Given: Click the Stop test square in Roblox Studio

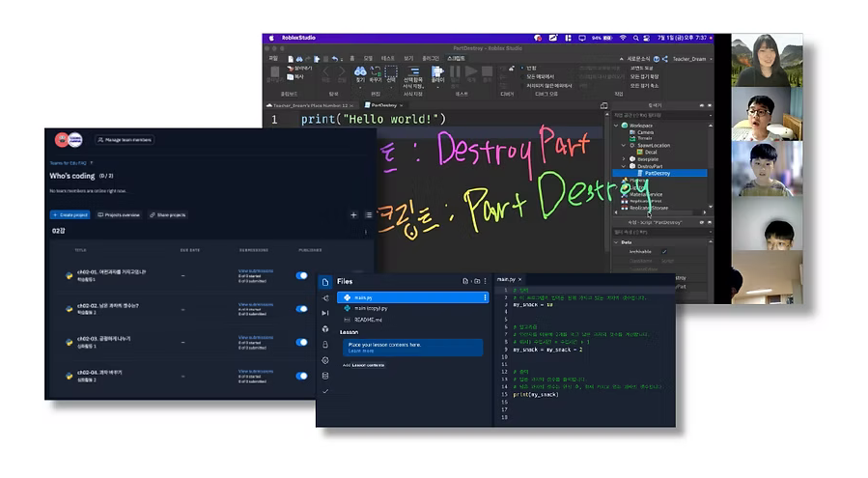Looking at the screenshot, I should (x=488, y=71).
